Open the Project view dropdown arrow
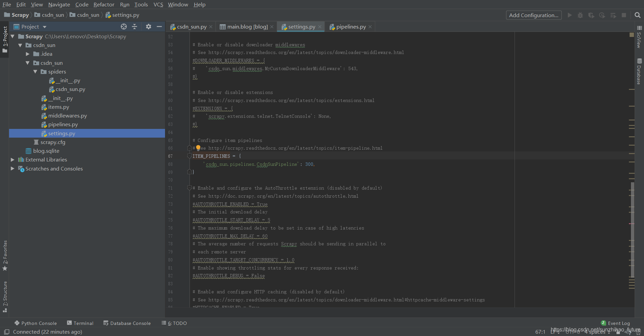This screenshot has width=644, height=336. point(45,27)
